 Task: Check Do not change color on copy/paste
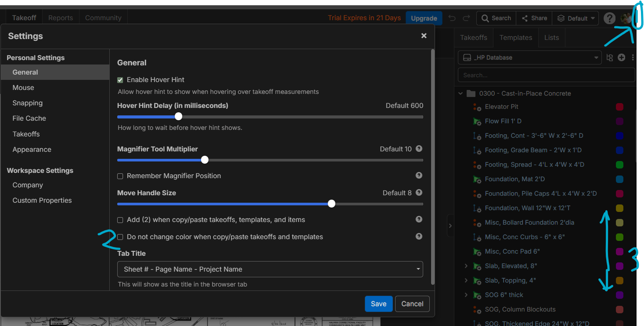[120, 237]
